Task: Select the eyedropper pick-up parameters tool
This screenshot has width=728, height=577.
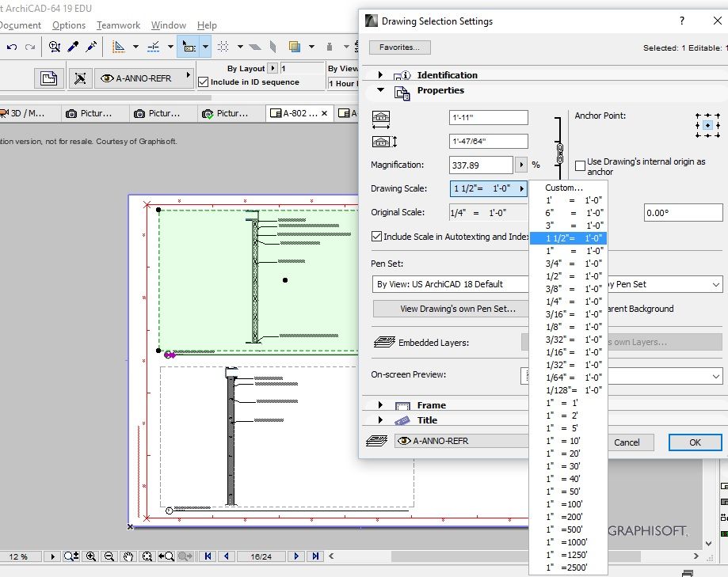Action: click(74, 47)
